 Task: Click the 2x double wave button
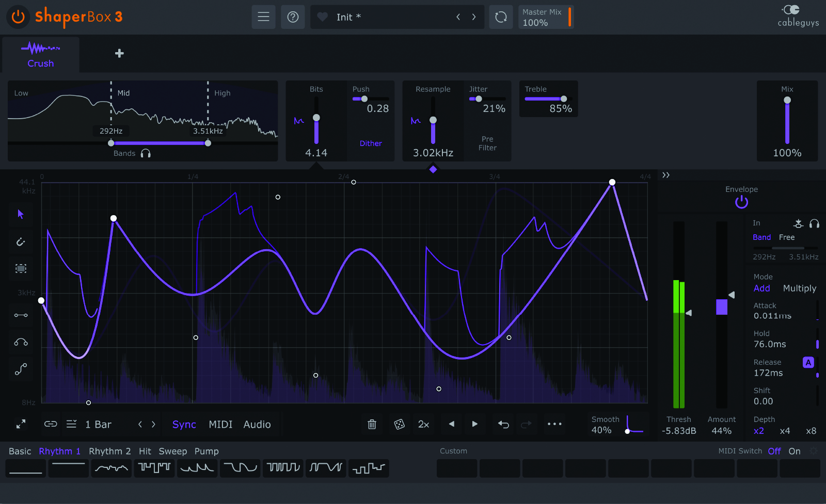click(423, 424)
